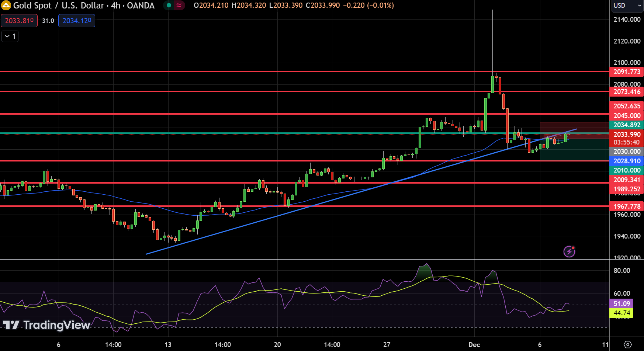Open chart settings hexagon gear icon

tap(627, 344)
